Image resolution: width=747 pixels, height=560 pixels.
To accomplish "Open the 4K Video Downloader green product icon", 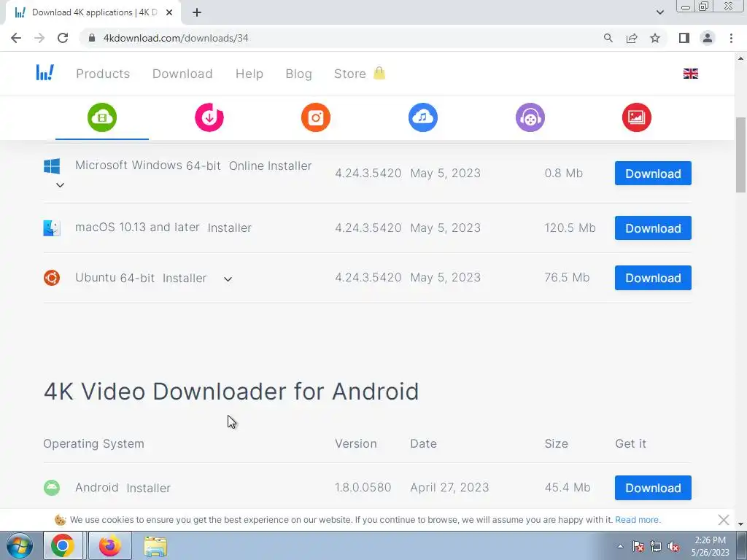I will point(102,117).
